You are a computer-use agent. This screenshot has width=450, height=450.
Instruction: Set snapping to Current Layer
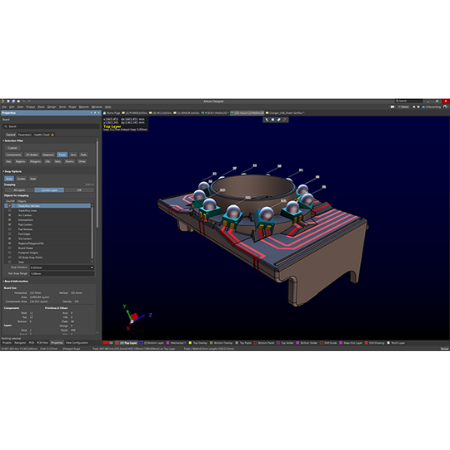pos(49,190)
